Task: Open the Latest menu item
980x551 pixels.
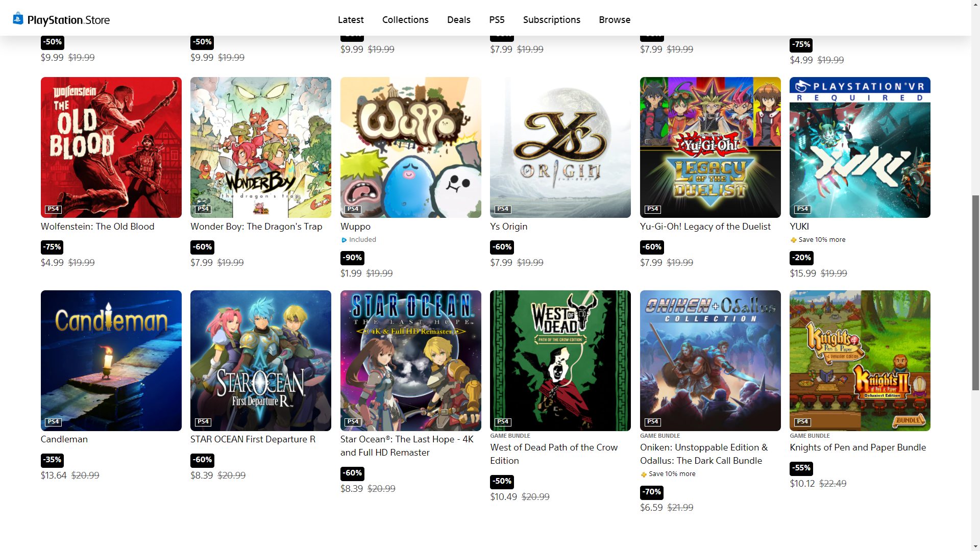Action: click(351, 19)
